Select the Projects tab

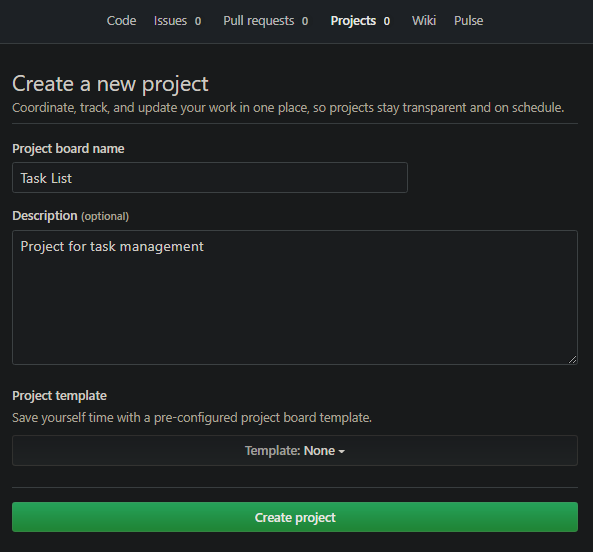tap(360, 21)
